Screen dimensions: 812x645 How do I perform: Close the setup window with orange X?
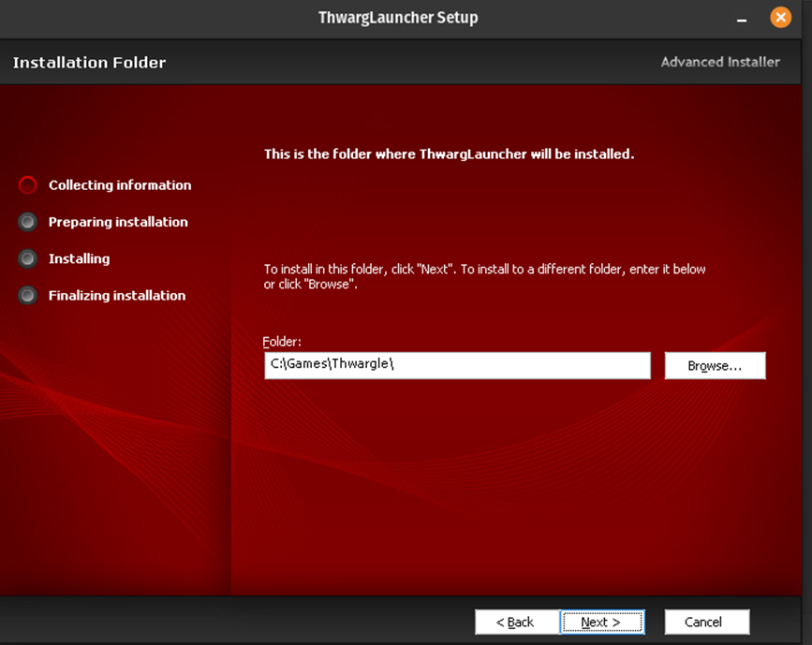coord(780,18)
